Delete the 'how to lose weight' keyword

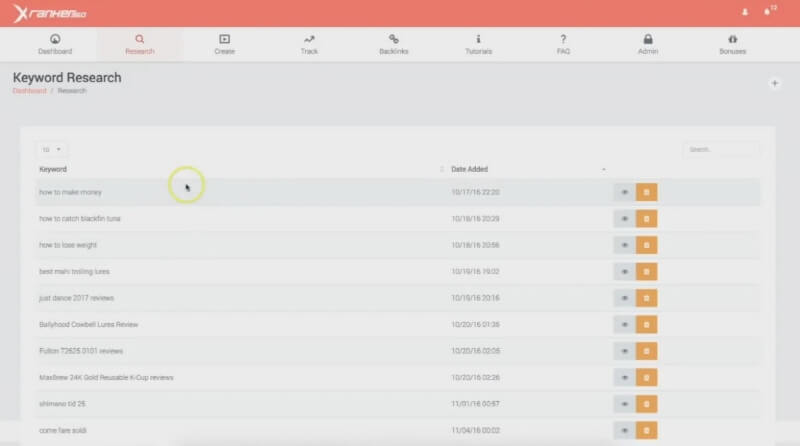click(646, 245)
